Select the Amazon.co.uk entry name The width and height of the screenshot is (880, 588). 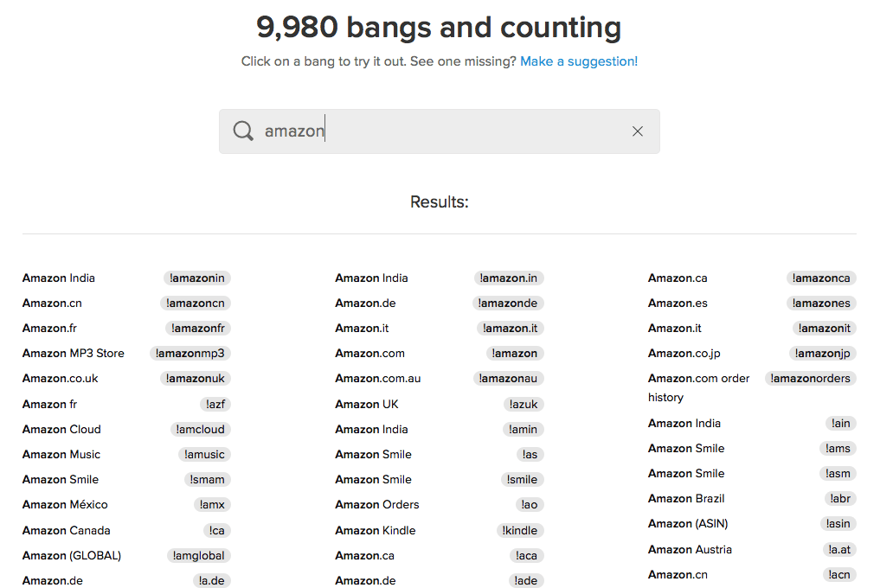tap(60, 379)
